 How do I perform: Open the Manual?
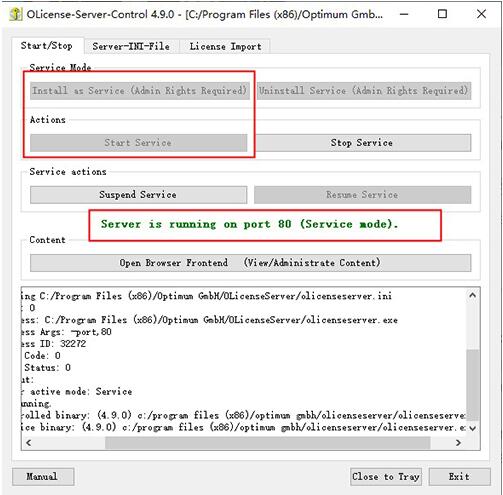(43, 477)
